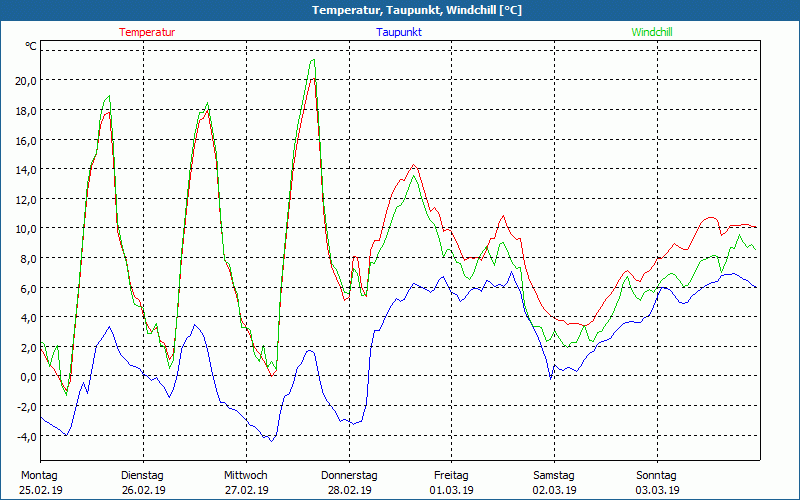
Task: Click the 'Donnerstag' day label
Action: point(349,476)
